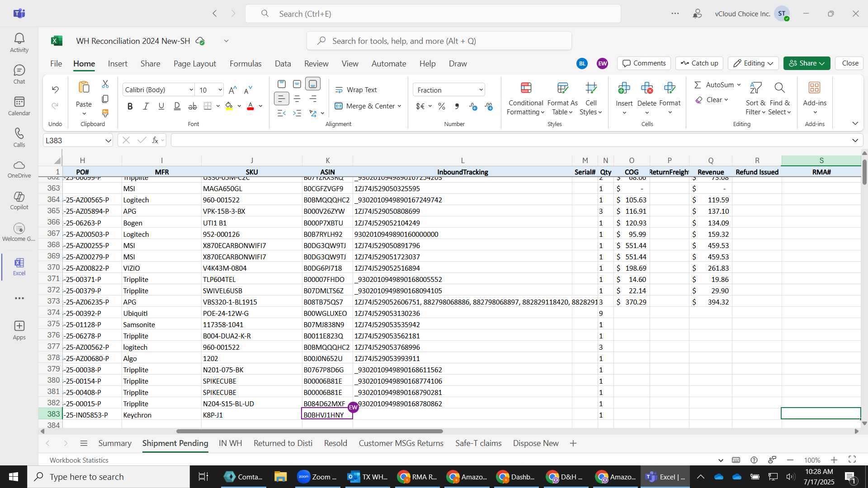Apply double underline formatting
868x488 pixels.
(177, 106)
